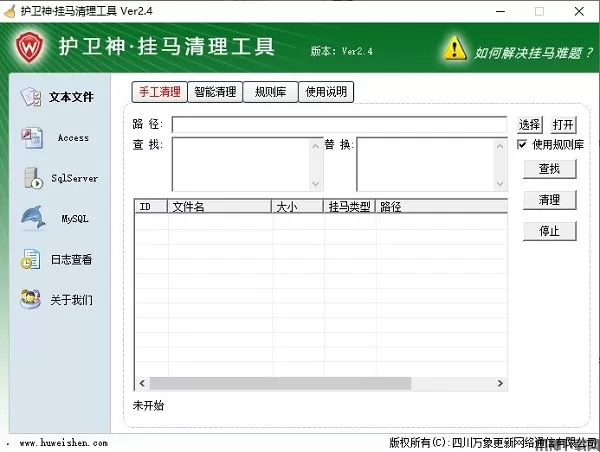Click the Access database icon

[x=31, y=138]
